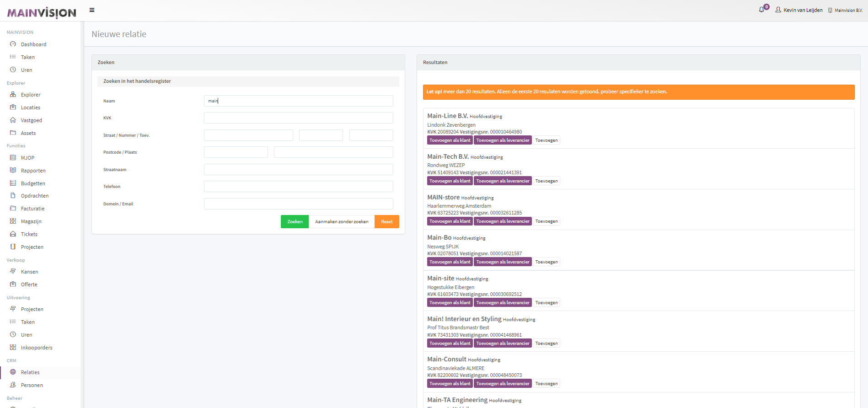
Task: Open the Mainvision B.V. company selector
Action: 845,10
